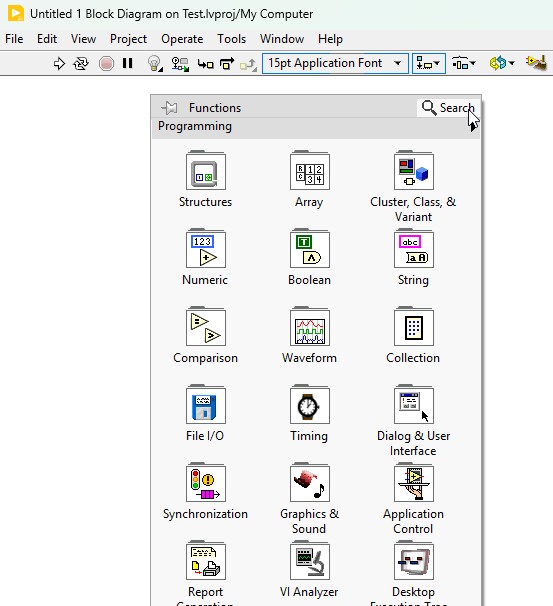The image size is (553, 606).
Task: Open the Array subpalette
Action: coord(310,179)
